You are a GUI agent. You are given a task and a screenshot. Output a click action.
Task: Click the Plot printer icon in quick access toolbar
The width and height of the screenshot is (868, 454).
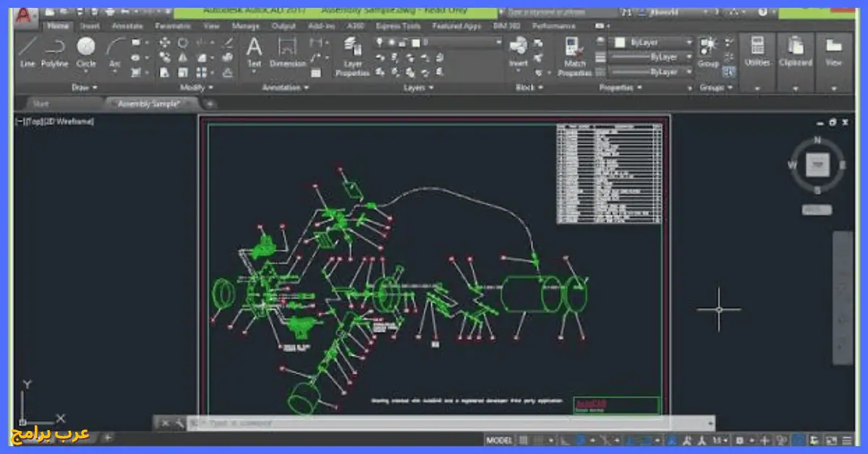(x=110, y=12)
